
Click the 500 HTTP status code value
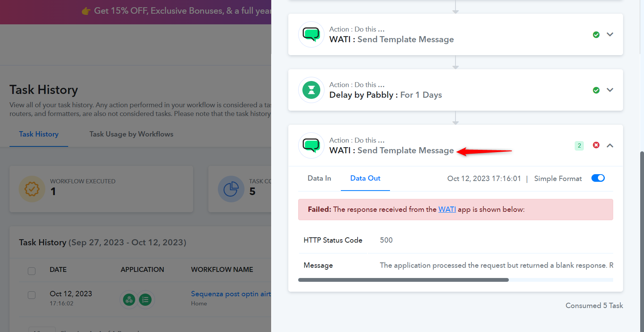click(386, 240)
